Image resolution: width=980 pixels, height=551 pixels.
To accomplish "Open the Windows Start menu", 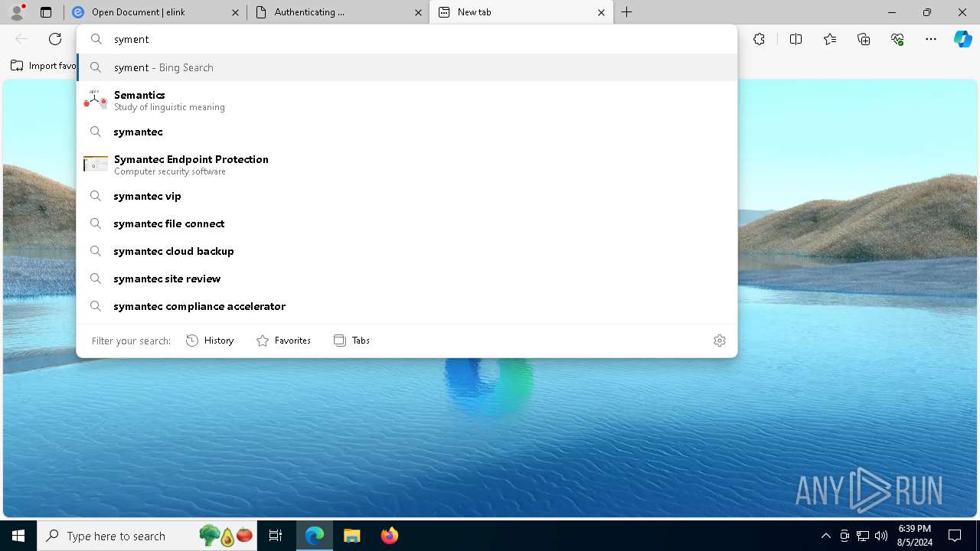I will (18, 536).
